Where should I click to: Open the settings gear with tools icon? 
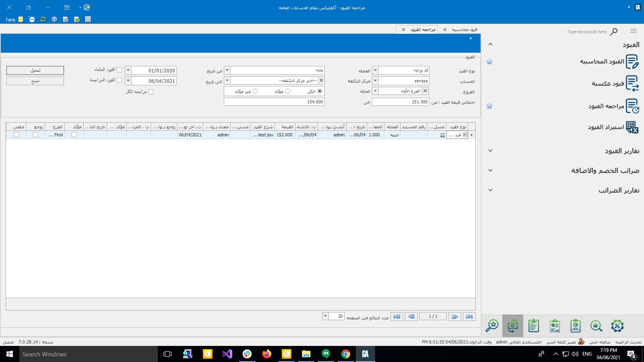[617, 326]
